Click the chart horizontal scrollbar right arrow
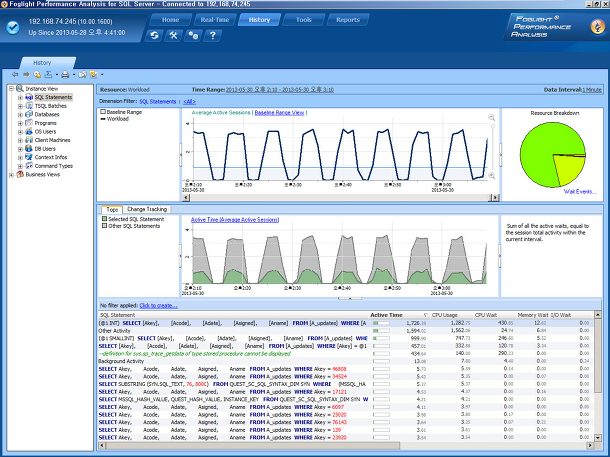The height and width of the screenshot is (457, 610). pos(495,198)
